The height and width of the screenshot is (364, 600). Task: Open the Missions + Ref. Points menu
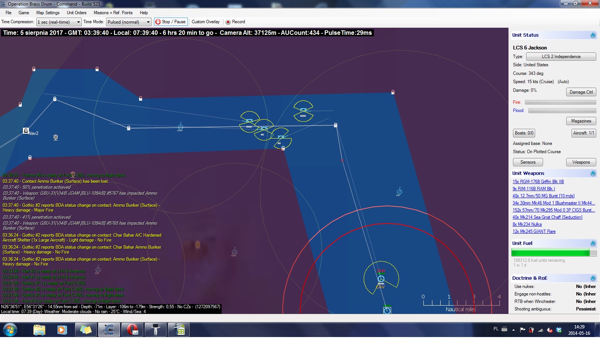[x=113, y=13]
